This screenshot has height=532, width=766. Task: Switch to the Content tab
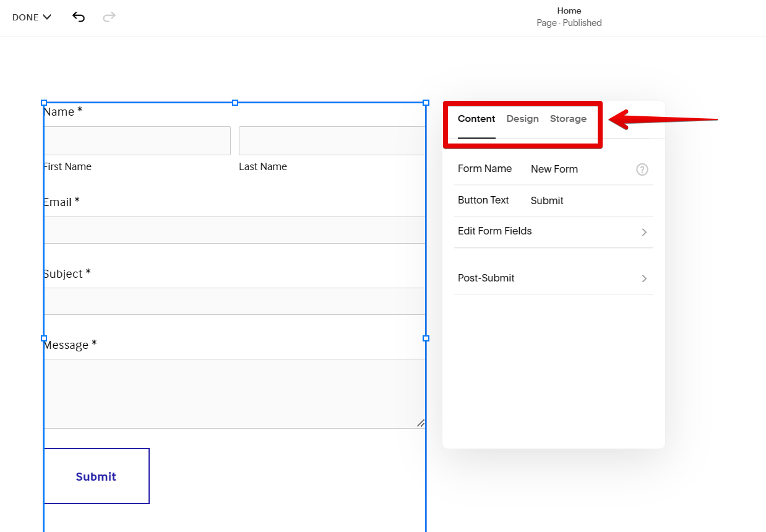click(x=476, y=119)
